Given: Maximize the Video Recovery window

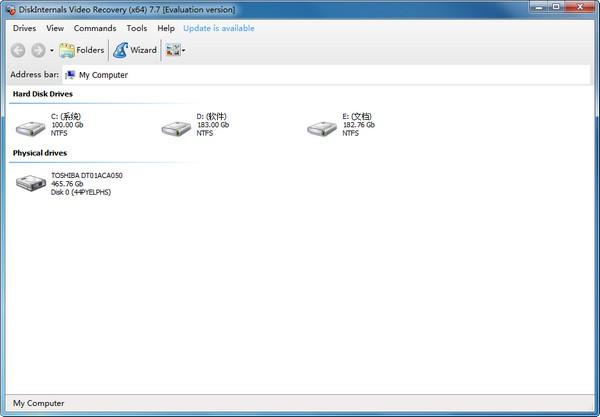Looking at the screenshot, I should click(x=556, y=7).
